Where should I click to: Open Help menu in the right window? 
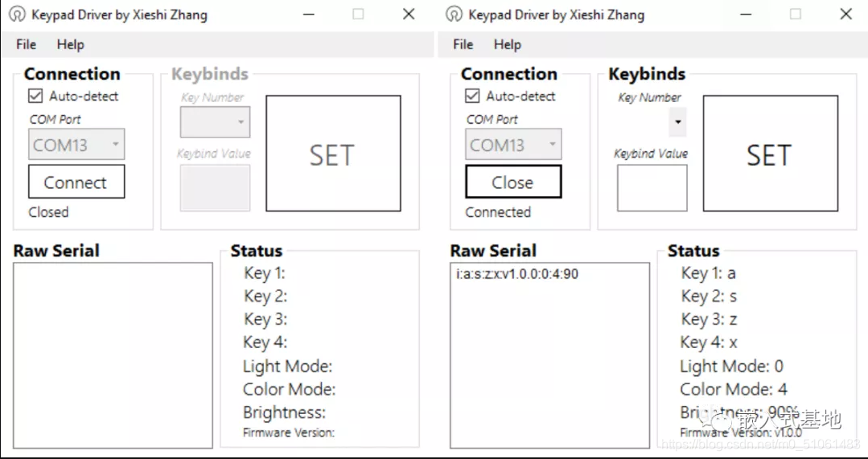508,45
